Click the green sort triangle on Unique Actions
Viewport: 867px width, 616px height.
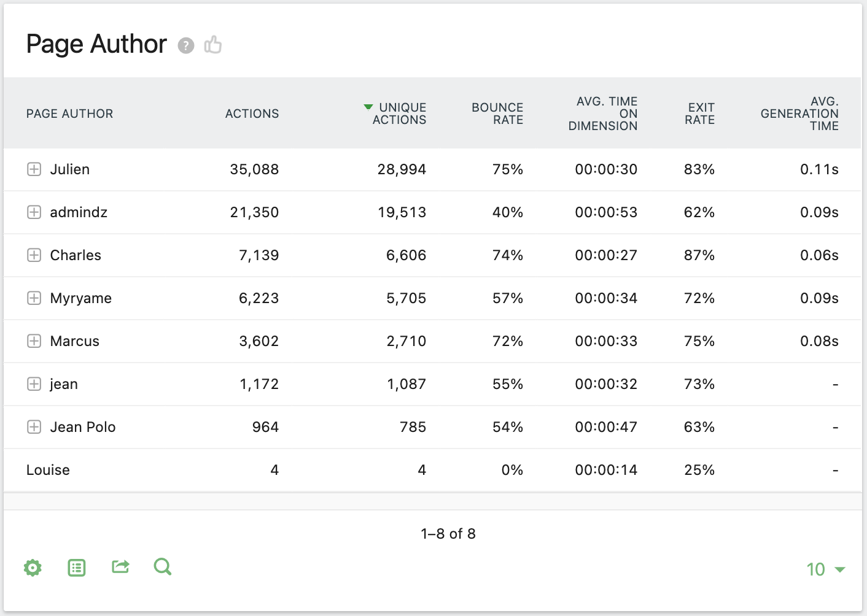pyautogui.click(x=368, y=106)
